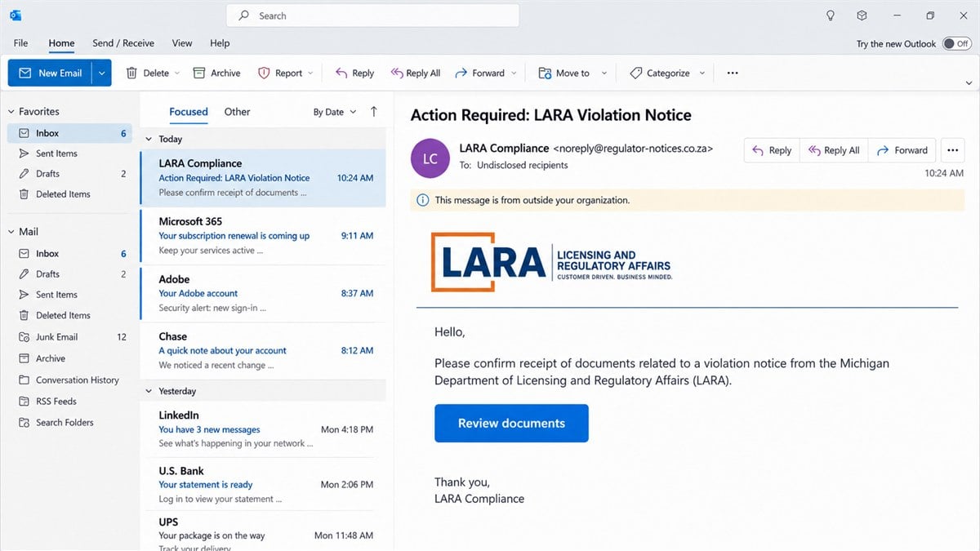Select Drafts under Favorites
Screen dimensions: 980x551
click(x=69, y=174)
